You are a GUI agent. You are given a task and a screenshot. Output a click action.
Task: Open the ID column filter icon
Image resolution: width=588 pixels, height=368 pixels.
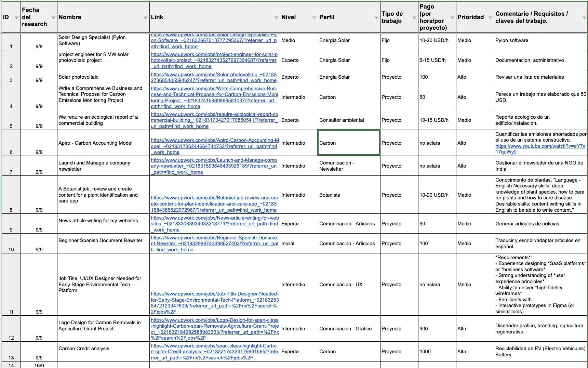click(x=16, y=17)
